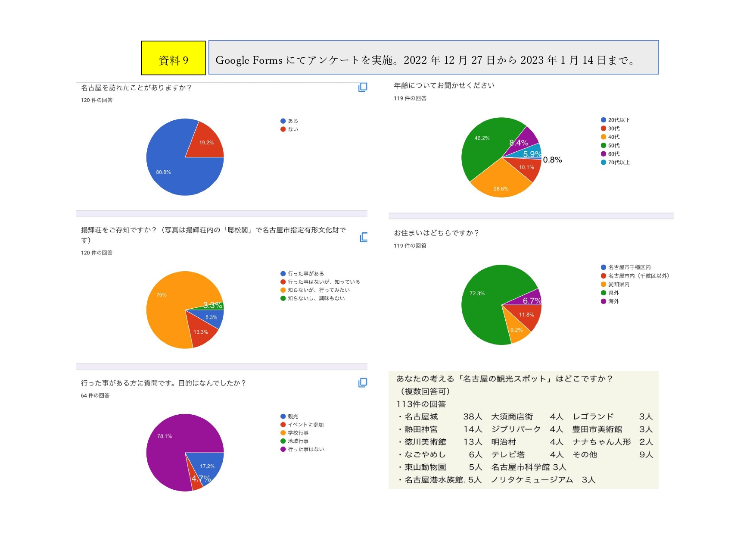Click the イベントに参加 legend entry

click(x=305, y=425)
